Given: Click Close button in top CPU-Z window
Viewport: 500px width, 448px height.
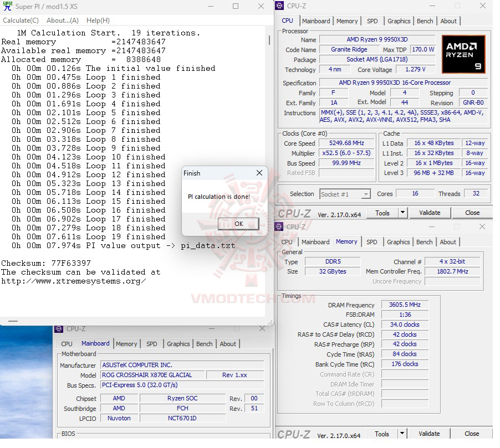Looking at the screenshot, I should [x=472, y=213].
